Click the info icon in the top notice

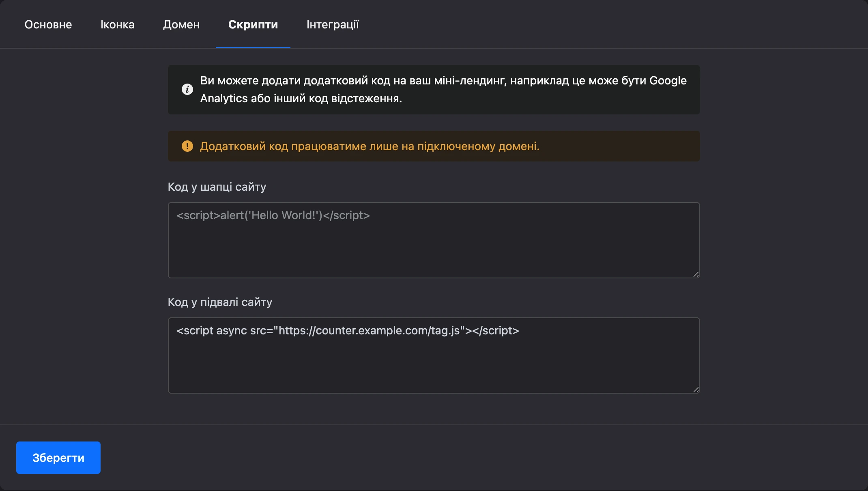coord(187,89)
